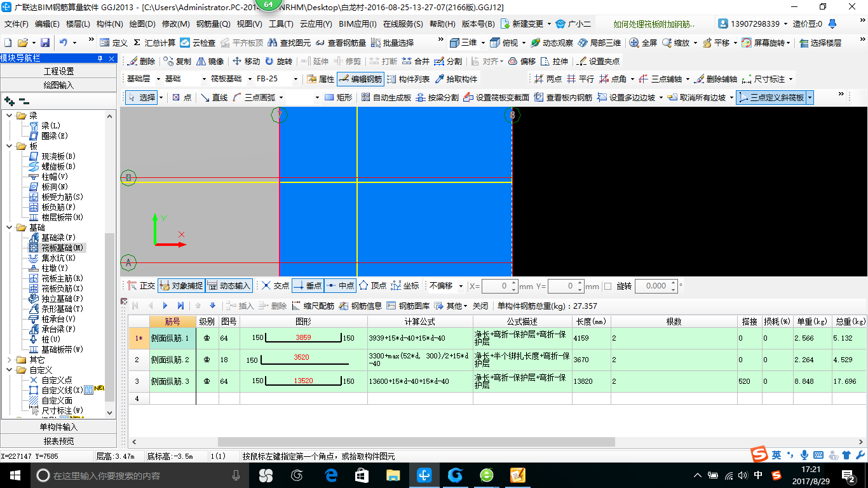Open the 工具(T) menu
Viewport: 868px width, 488px height.
281,24
